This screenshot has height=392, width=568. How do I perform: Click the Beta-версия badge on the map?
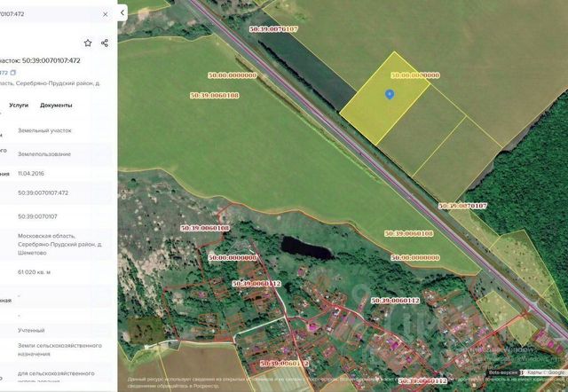pyautogui.click(x=503, y=372)
